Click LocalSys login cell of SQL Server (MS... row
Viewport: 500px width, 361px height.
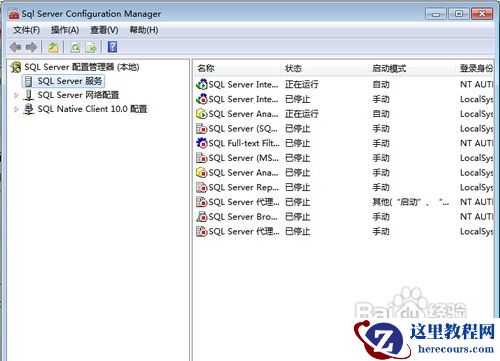476,158
